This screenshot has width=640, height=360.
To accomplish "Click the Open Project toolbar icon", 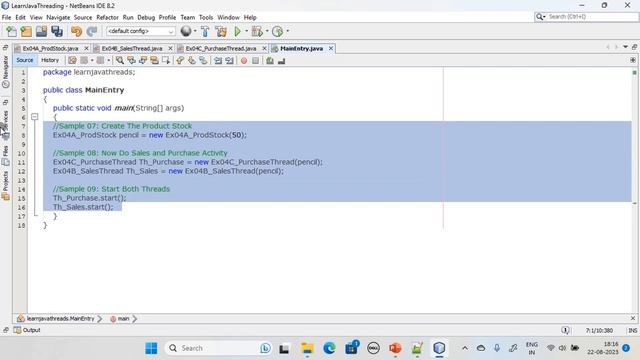I will [41, 31].
